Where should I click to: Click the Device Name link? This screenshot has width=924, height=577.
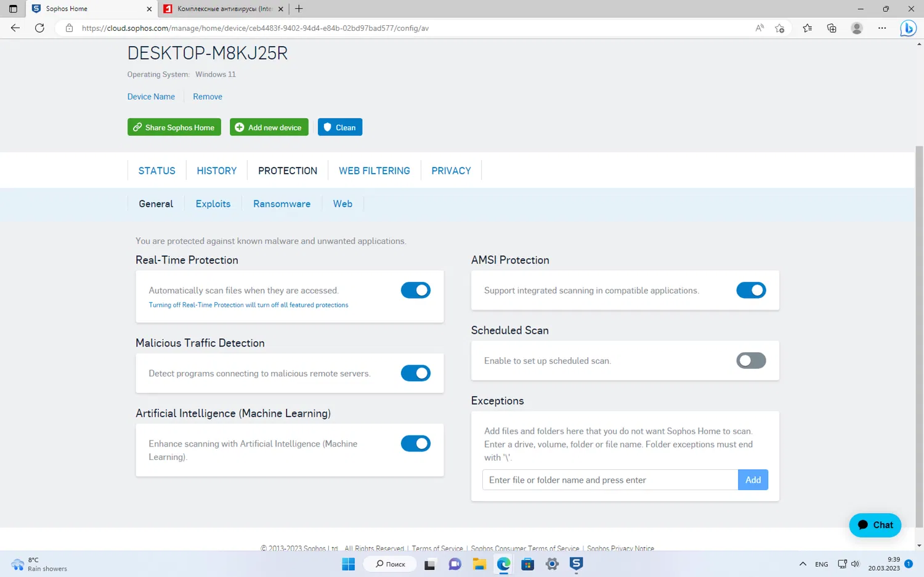coord(151,97)
